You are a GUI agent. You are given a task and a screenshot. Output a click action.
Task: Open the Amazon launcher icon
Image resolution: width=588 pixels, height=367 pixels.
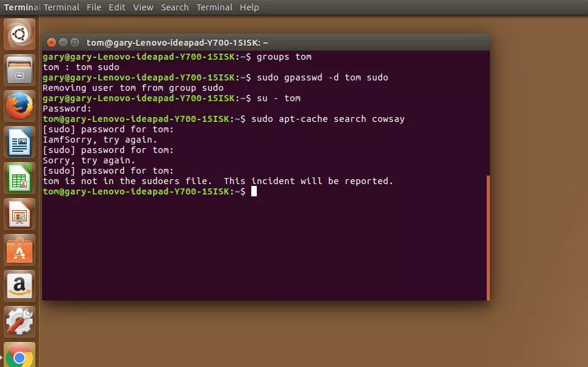tap(20, 286)
